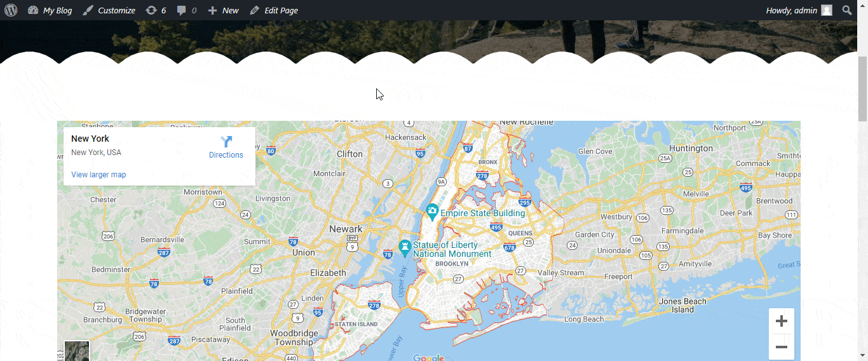Click the Statue of Liberty monument marker
This screenshot has width=868, height=361.
coord(404,246)
